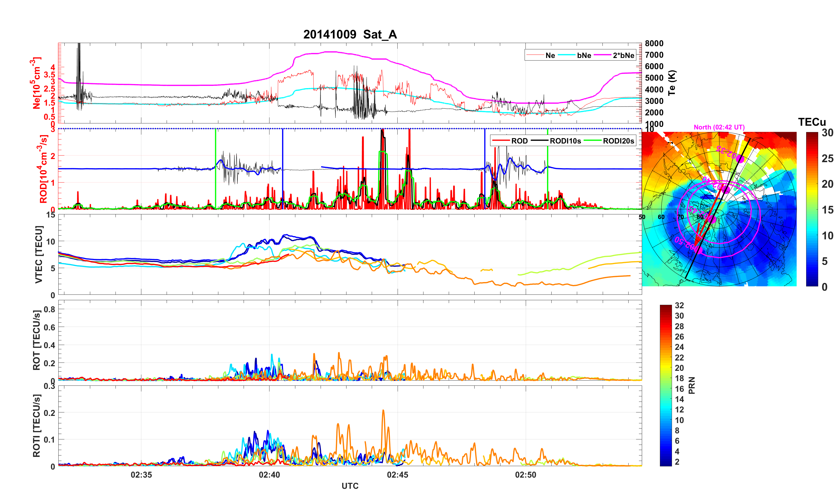Click the magenta 02:35 dot on polar map

point(740,159)
